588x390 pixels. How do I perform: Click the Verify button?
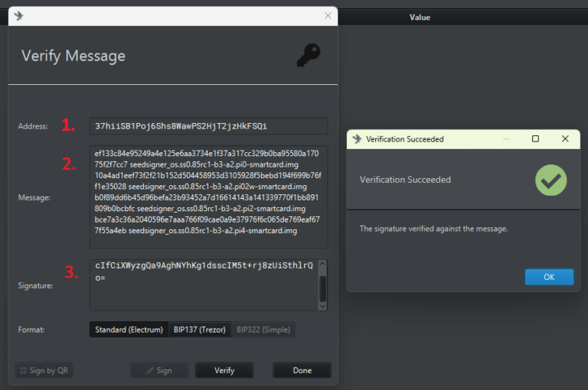click(x=224, y=370)
